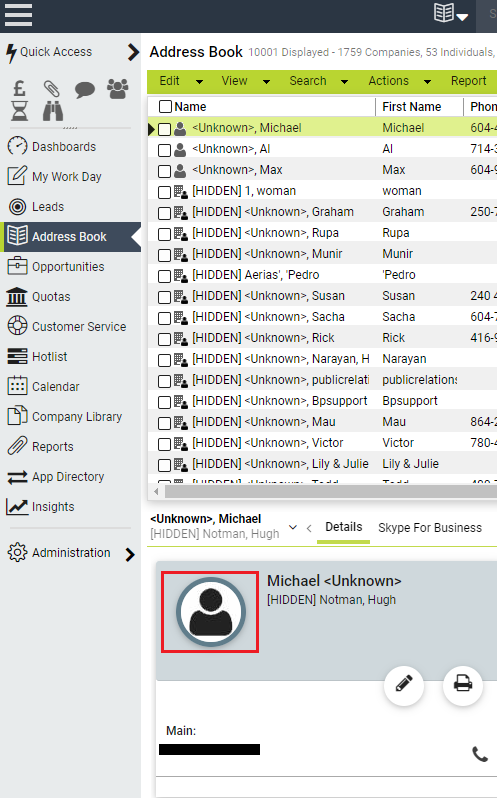The image size is (497, 798).
Task: Check the [HIDDEN] <Unknown>, Victor checkbox
Action: [x=164, y=444]
